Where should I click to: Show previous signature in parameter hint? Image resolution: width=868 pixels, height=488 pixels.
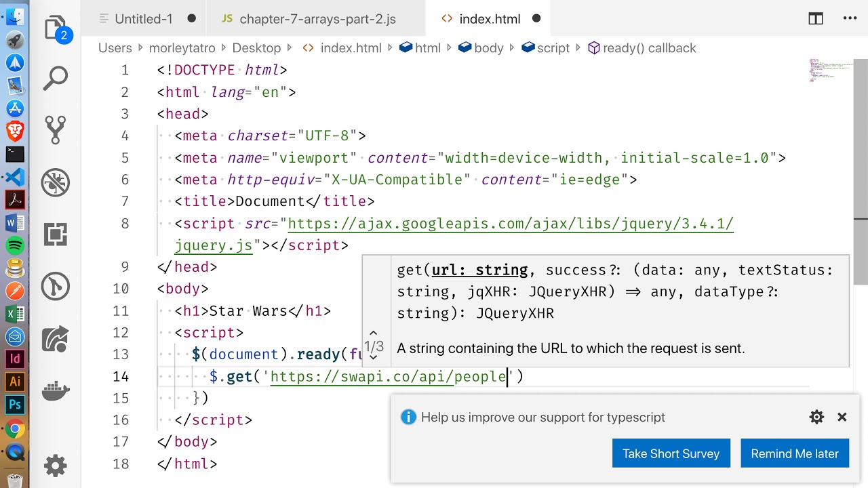(373, 333)
